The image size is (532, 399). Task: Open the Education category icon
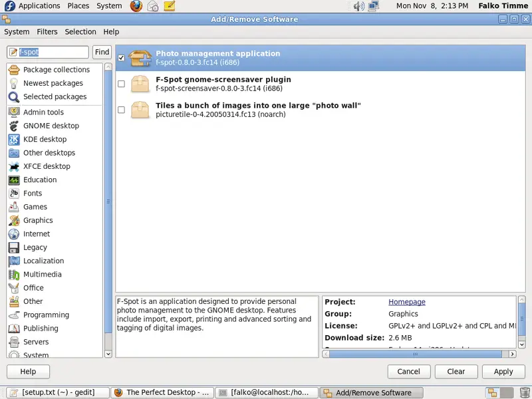(x=14, y=180)
